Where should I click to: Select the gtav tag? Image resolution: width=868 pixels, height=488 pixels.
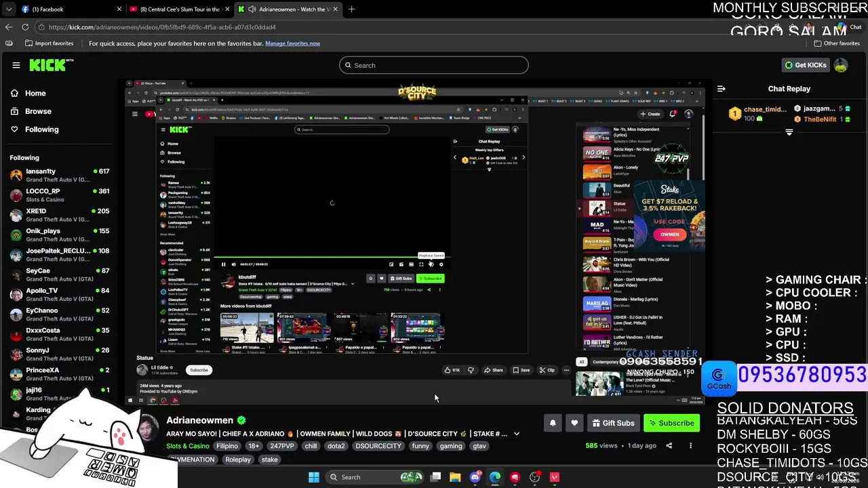[x=479, y=446]
